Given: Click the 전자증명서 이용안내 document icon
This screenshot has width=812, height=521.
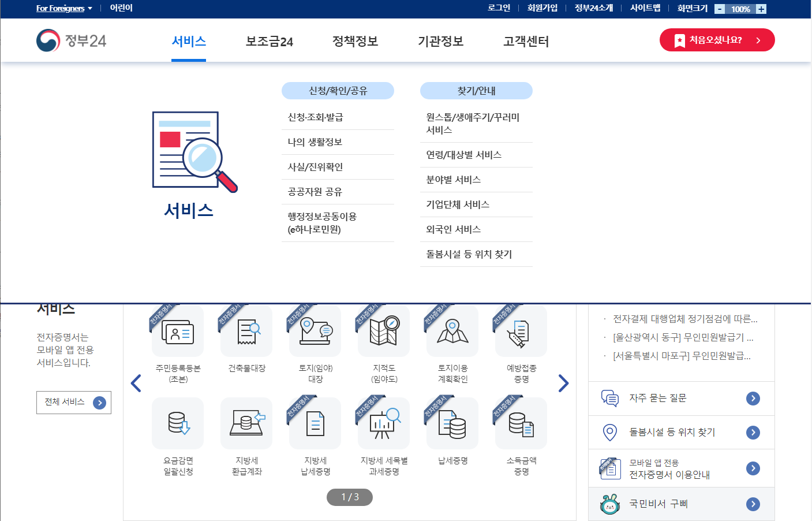Looking at the screenshot, I should tap(609, 468).
